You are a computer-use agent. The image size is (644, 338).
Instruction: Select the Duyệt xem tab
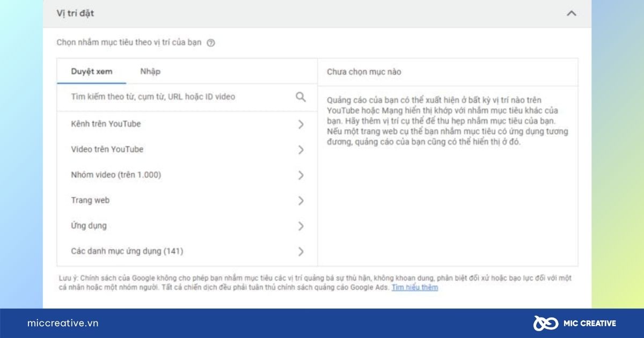pos(91,71)
